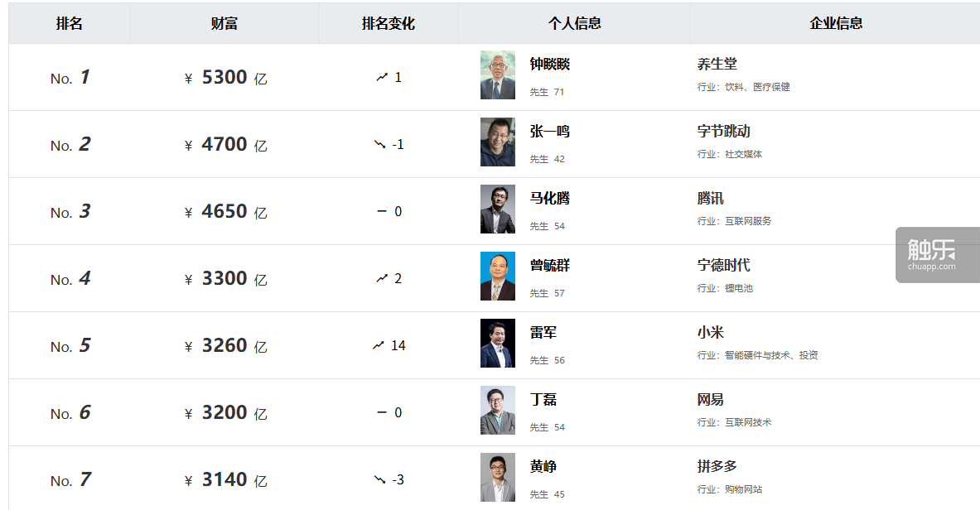
Task: Click the flat dash icon for 丁磊
Action: click(x=382, y=412)
